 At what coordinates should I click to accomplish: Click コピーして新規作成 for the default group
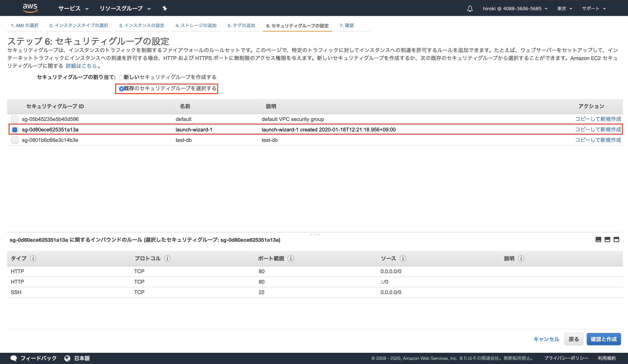(x=598, y=119)
